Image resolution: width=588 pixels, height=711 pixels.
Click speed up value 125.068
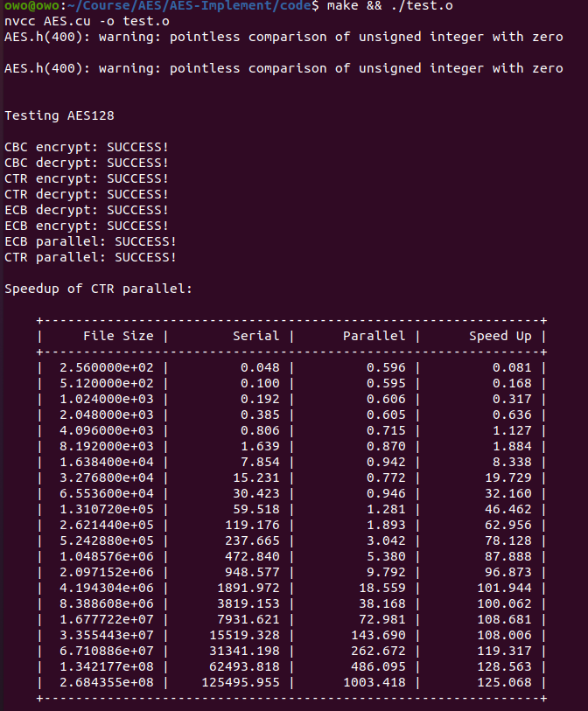pos(505,682)
